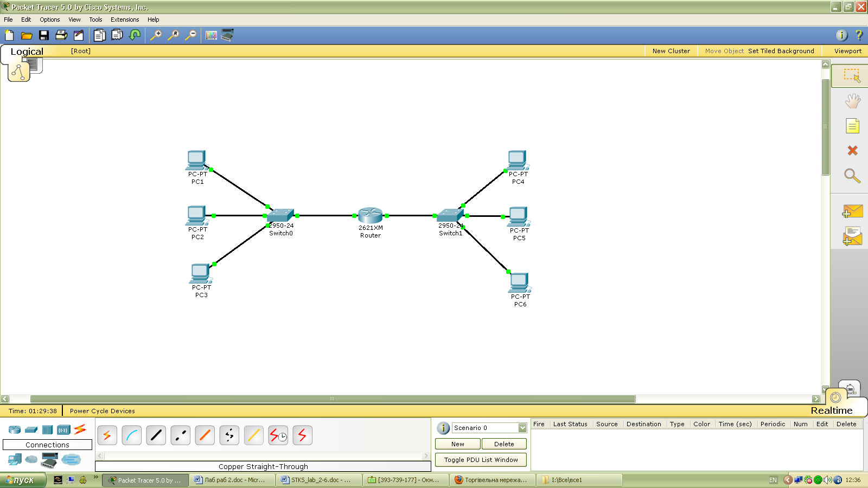This screenshot has width=868, height=488.
Task: Choose the Custom Made Devices category
Action: click(49, 460)
